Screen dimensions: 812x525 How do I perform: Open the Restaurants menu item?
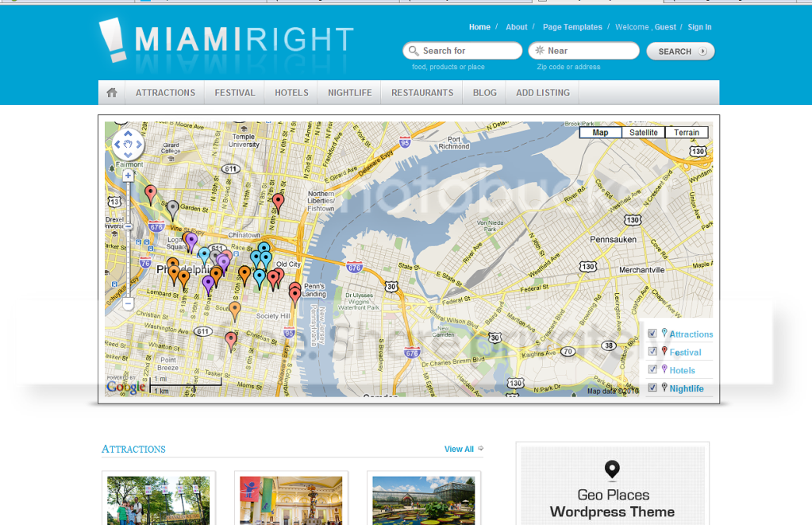click(422, 93)
